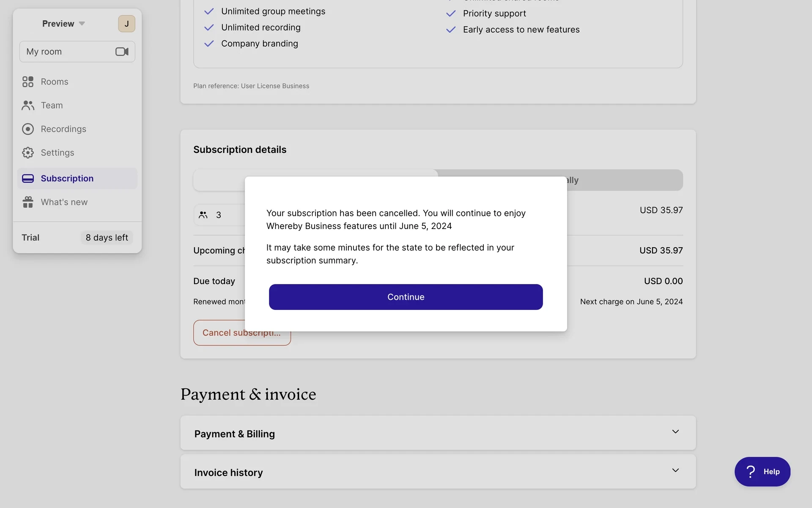Click the Subscription card icon
The width and height of the screenshot is (812, 508).
click(28, 179)
